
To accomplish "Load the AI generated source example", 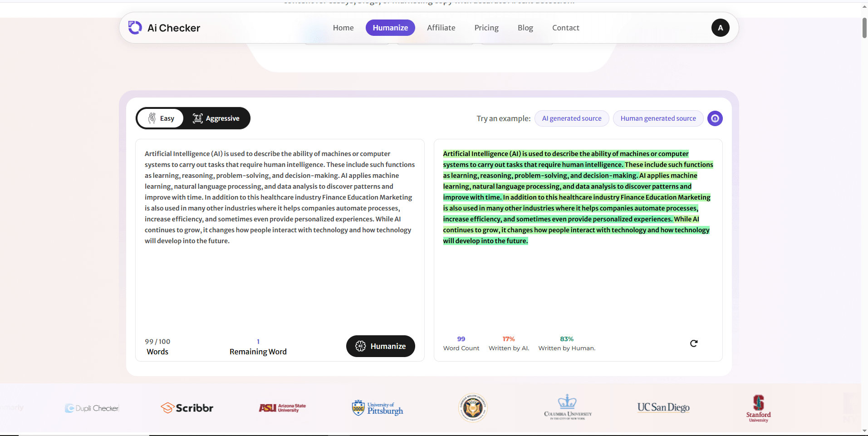I will click(x=571, y=118).
